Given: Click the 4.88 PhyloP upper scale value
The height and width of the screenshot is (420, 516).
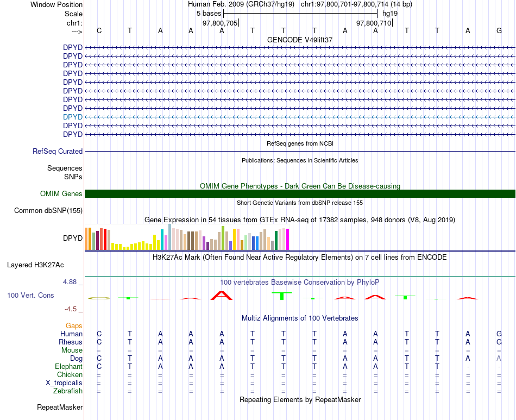Looking at the screenshot, I should pos(70,282).
